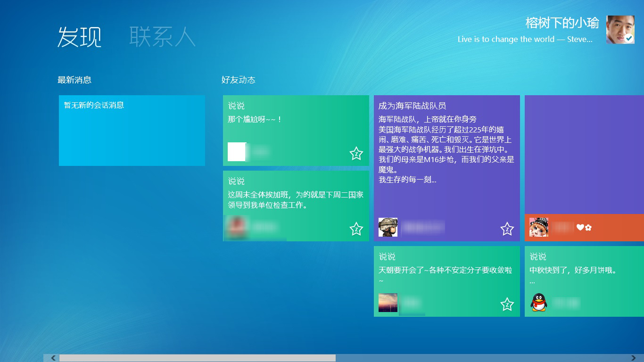Click the scrollbar right arrow

(x=633, y=358)
